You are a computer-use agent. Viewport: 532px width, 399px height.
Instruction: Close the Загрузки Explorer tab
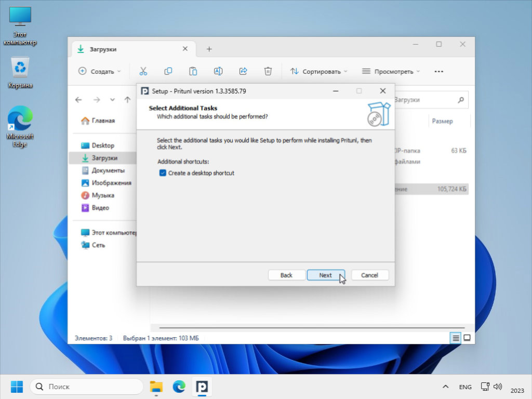(185, 49)
